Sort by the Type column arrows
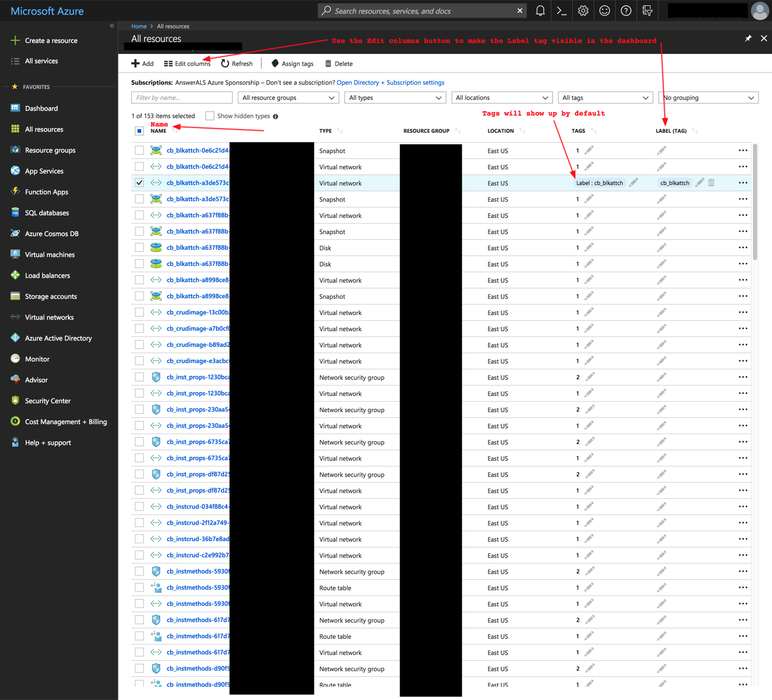This screenshot has width=772, height=700. coord(340,131)
